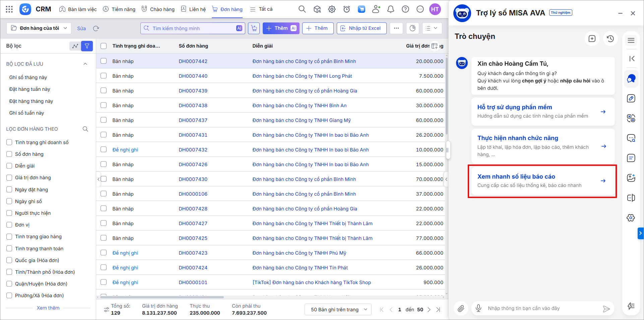Select the row checkbox for DH0007442
644x320 pixels.
(x=104, y=61)
